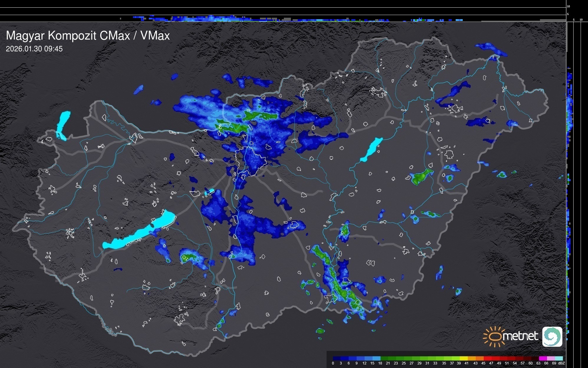This screenshot has height=368, width=588.
Task: Select the yellow 39–41 dBZ legend swatch
Action: coord(463,358)
